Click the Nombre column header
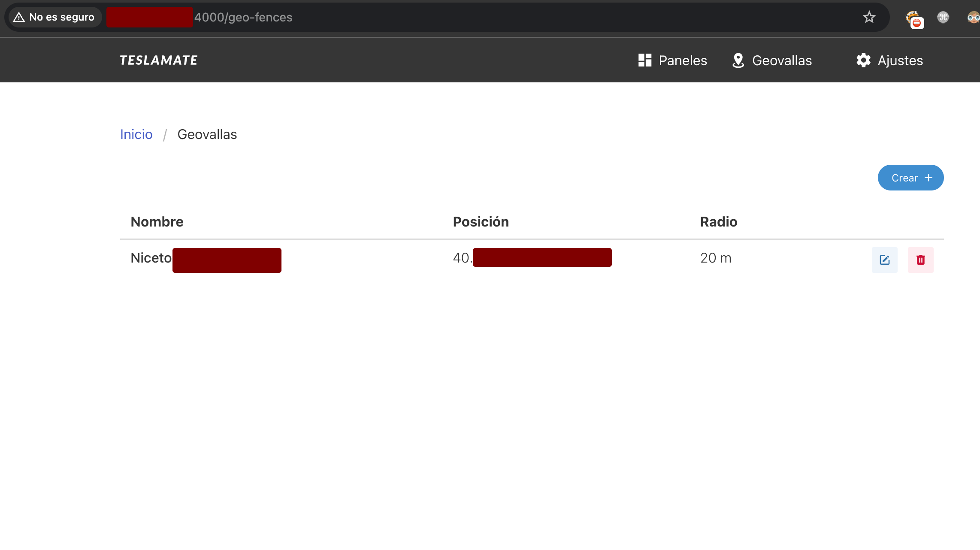 point(157,222)
